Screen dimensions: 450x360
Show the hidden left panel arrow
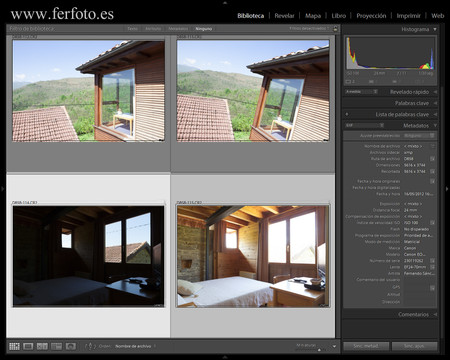[3, 189]
